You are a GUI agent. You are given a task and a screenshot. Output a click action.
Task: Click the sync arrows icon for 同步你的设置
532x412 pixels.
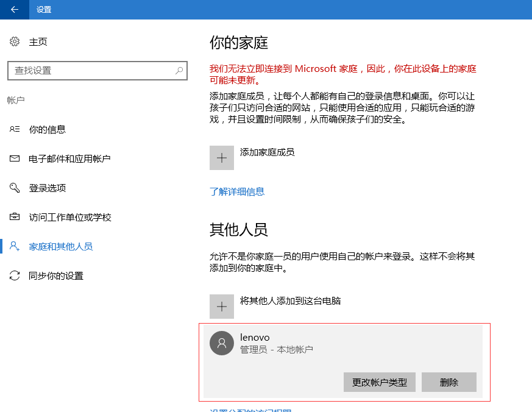pyautogui.click(x=15, y=276)
